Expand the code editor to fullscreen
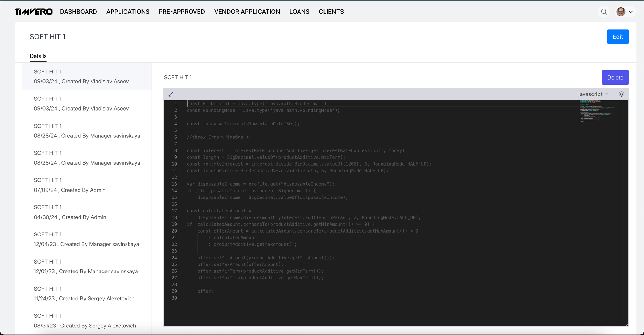This screenshot has height=335, width=644. click(171, 94)
